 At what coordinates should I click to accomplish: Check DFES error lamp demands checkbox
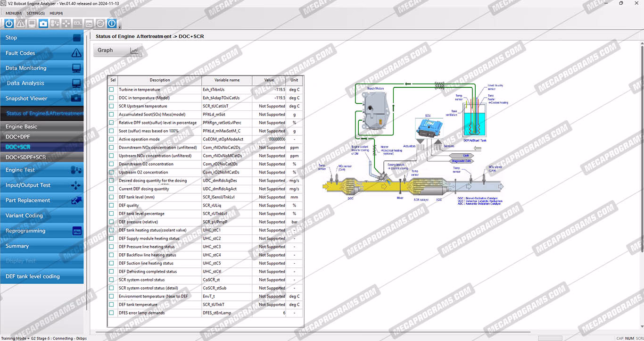click(112, 313)
